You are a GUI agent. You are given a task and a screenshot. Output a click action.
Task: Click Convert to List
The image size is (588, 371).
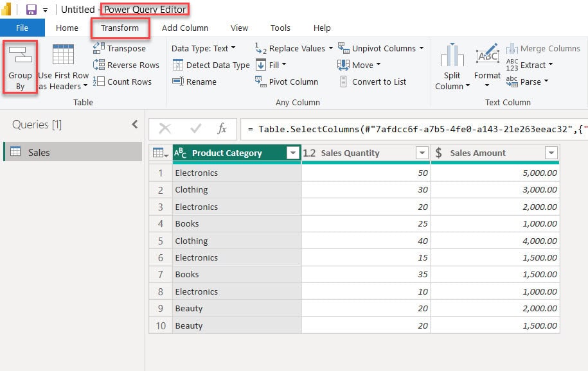373,82
